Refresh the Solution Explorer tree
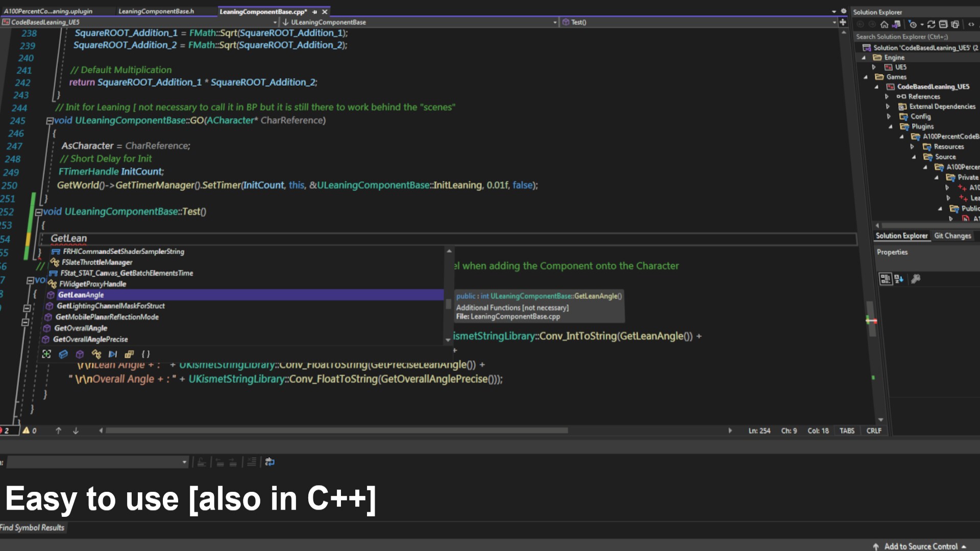Viewport: 980px width, 551px height. coord(932,24)
